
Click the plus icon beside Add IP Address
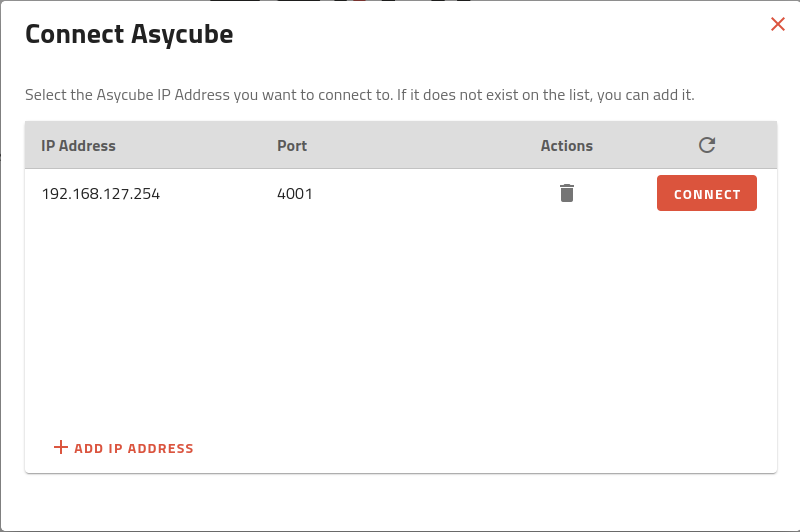pyautogui.click(x=61, y=447)
